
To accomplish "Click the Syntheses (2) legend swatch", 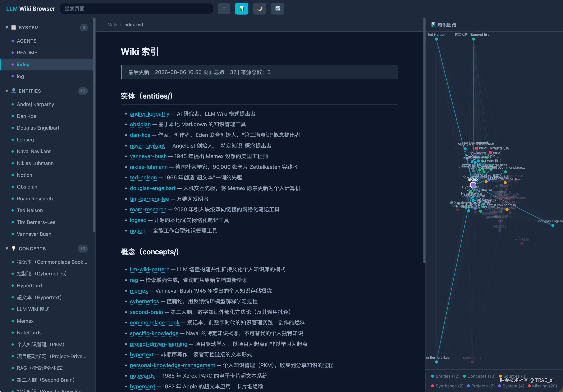I will click(x=433, y=386).
